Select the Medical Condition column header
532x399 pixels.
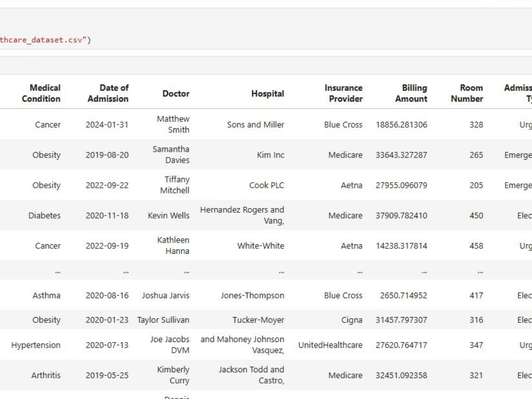[x=41, y=93]
